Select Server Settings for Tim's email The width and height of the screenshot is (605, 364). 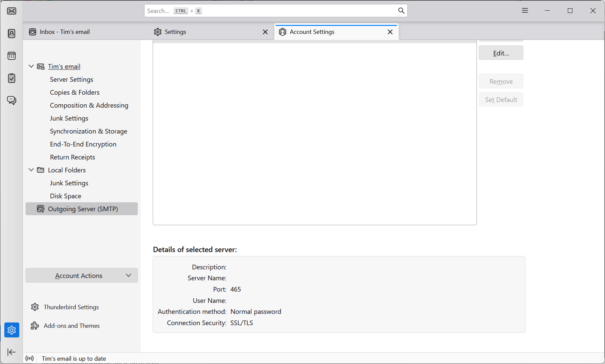[71, 79]
